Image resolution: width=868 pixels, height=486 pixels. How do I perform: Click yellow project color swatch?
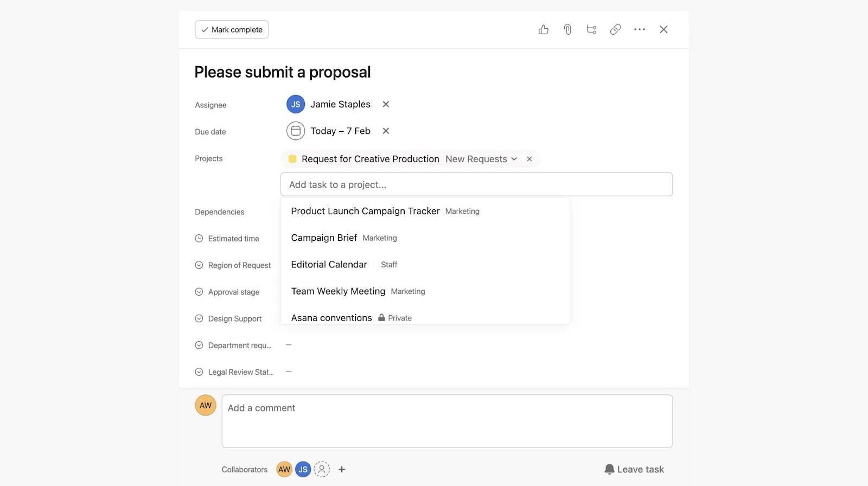pyautogui.click(x=292, y=159)
